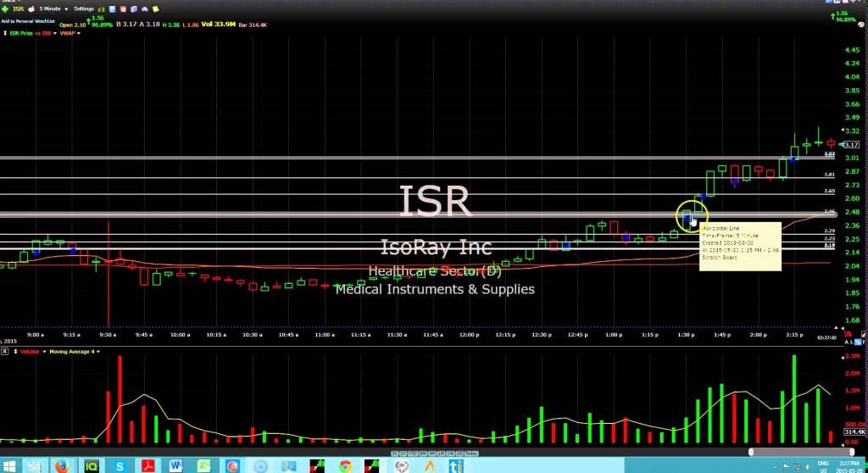Open Firefox from the taskbar

[62, 466]
